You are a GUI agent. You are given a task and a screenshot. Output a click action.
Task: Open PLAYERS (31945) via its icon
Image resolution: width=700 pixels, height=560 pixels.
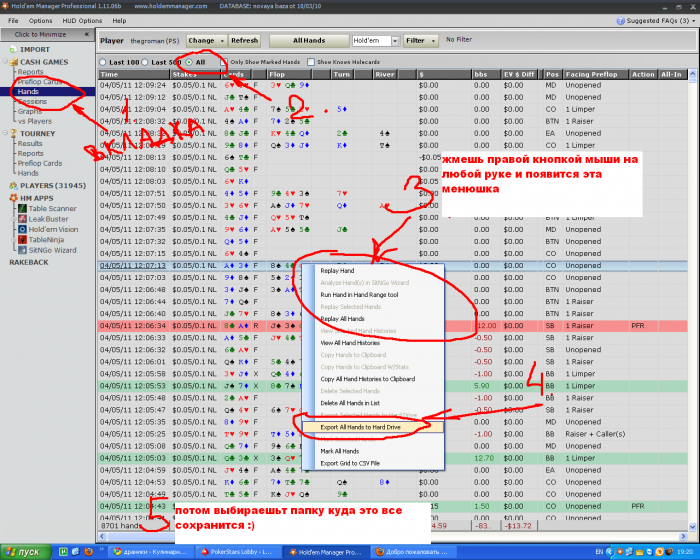point(13,186)
